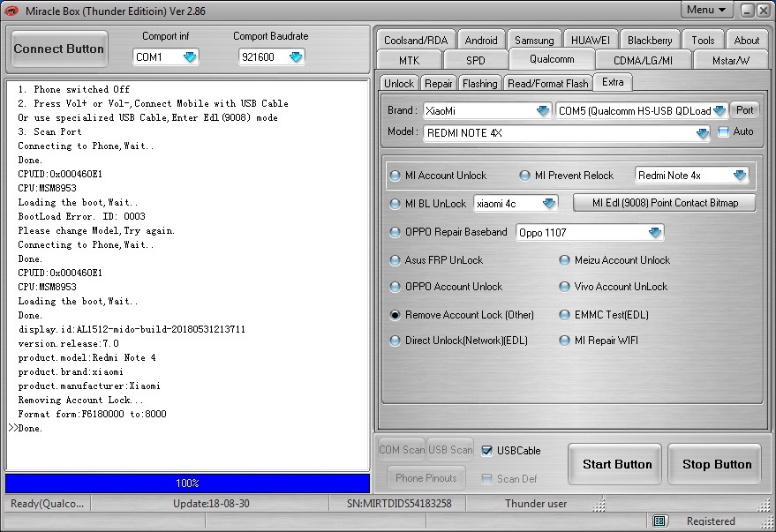Screen dimensions: 776x532
Task: Switch to the SPD tab
Action: (476, 60)
